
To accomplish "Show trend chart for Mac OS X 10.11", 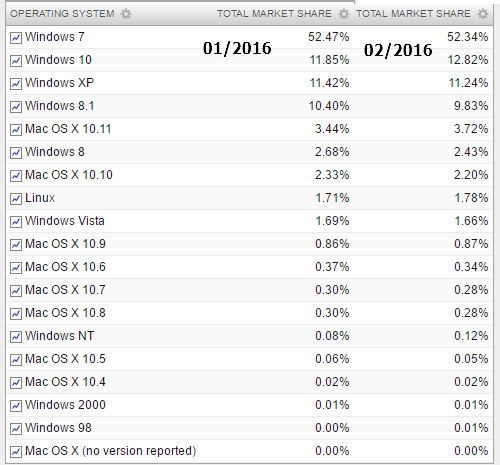I will pos(16,130).
